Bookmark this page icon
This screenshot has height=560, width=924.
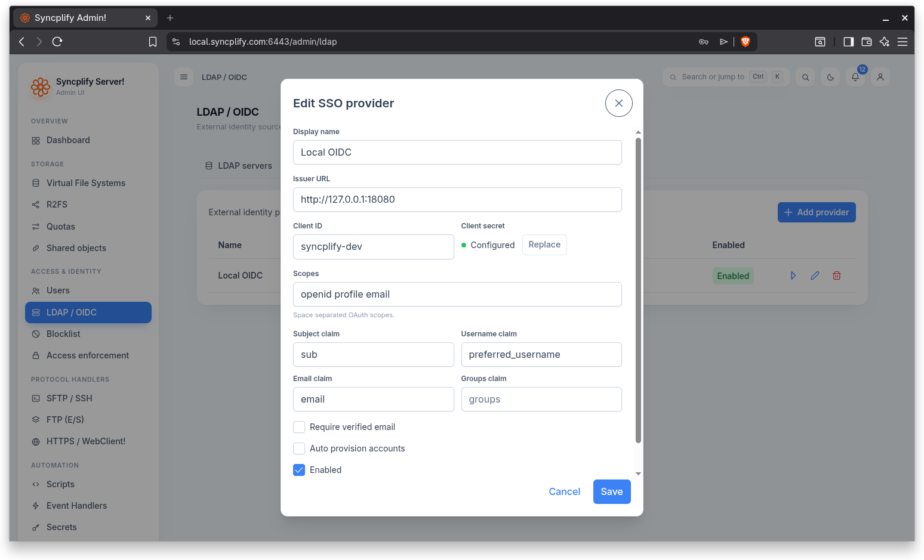click(153, 42)
